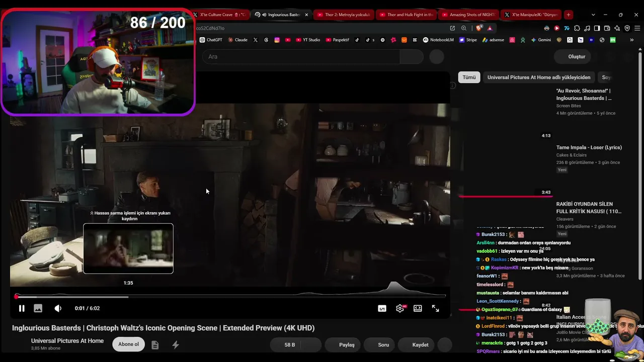This screenshot has height=362, width=644.
Task: Open the player settings gear
Action: click(400, 308)
